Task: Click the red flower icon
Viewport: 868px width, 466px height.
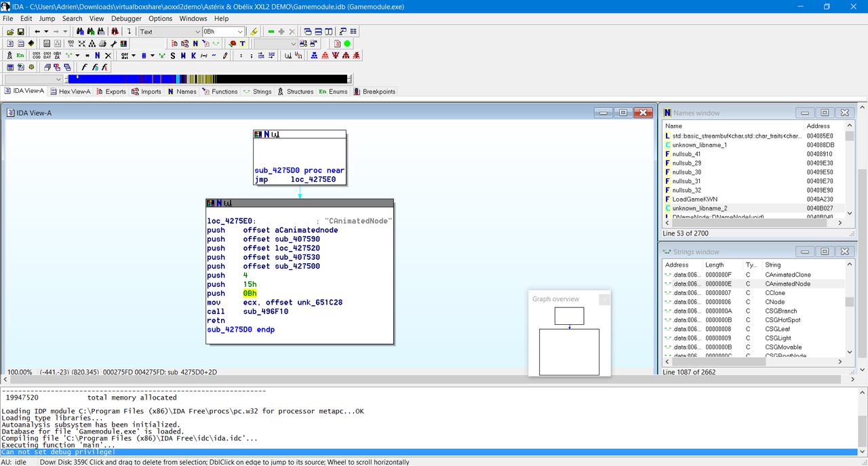Action: click(x=233, y=44)
